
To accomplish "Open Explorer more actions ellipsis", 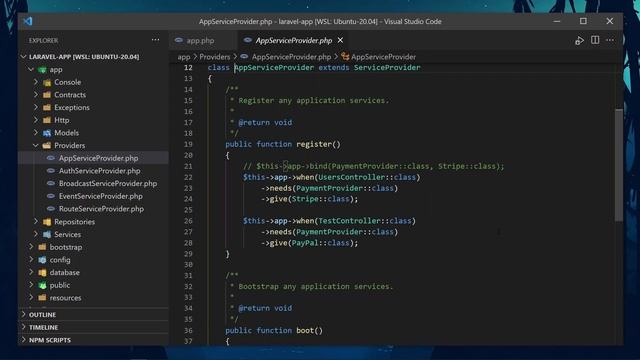I will click(x=156, y=40).
